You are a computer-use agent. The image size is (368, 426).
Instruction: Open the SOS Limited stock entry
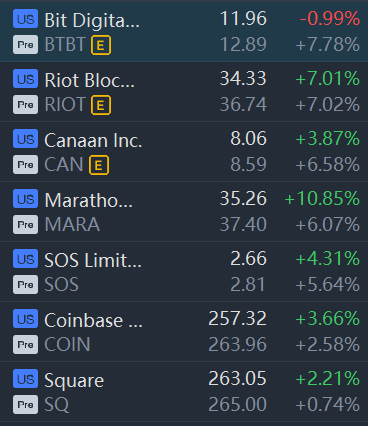(184, 272)
